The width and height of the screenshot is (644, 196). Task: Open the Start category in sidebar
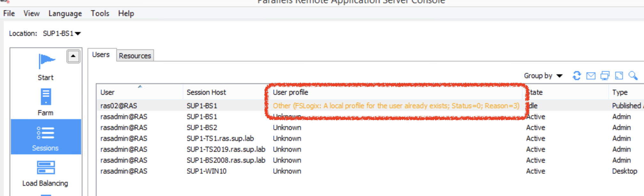point(46,67)
